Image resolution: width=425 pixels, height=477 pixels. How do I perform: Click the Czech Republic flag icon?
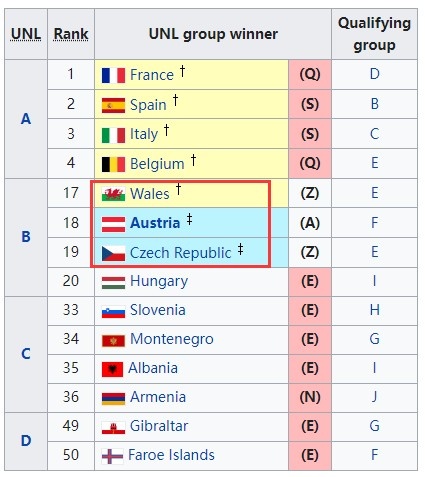[x=113, y=253]
